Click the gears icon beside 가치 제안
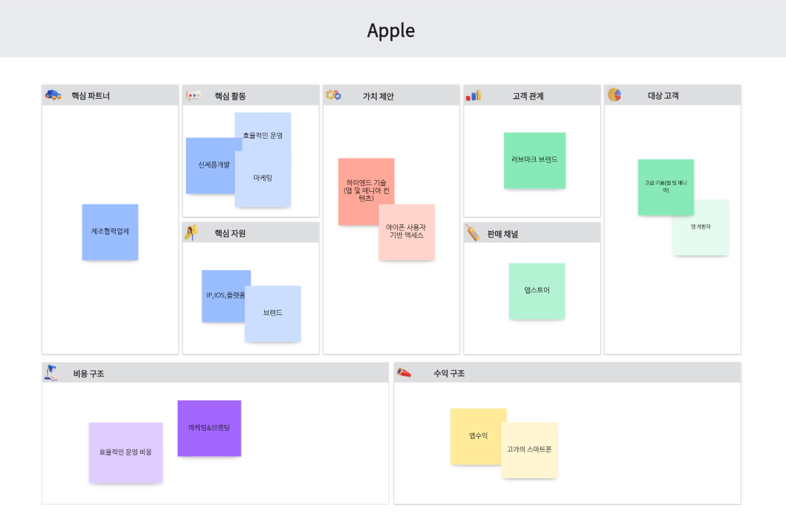 (334, 94)
